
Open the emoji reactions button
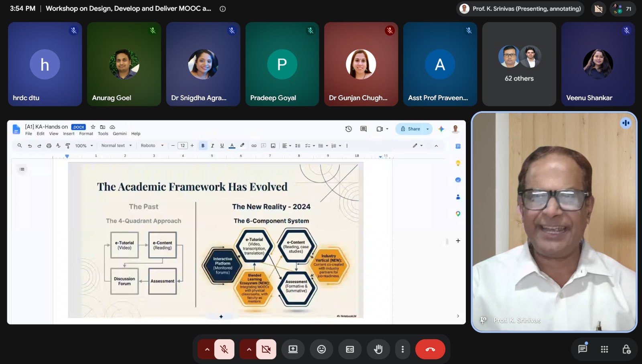click(321, 349)
